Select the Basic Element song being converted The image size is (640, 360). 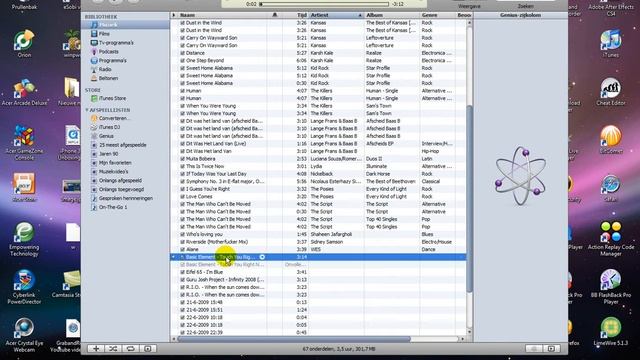[x=318, y=257]
